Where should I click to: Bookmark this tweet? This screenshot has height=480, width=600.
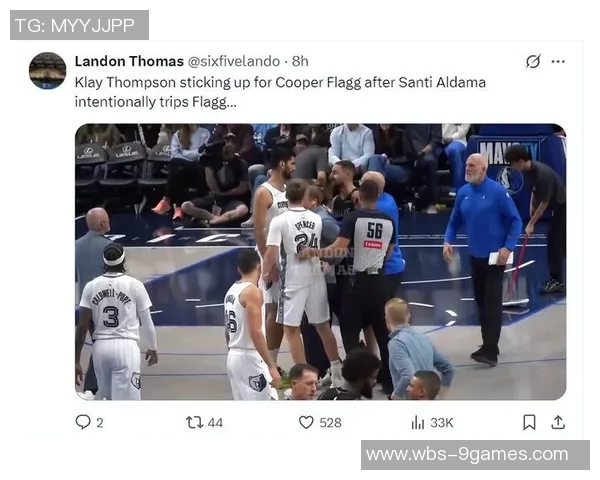click(x=529, y=422)
